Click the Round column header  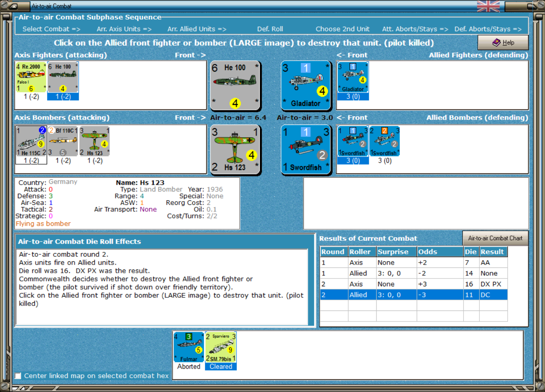[333, 252]
